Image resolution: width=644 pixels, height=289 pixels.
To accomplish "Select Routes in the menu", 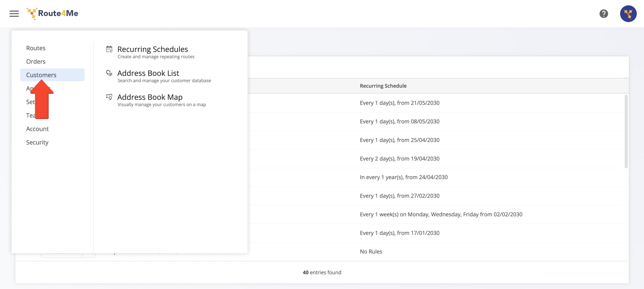I will (36, 48).
